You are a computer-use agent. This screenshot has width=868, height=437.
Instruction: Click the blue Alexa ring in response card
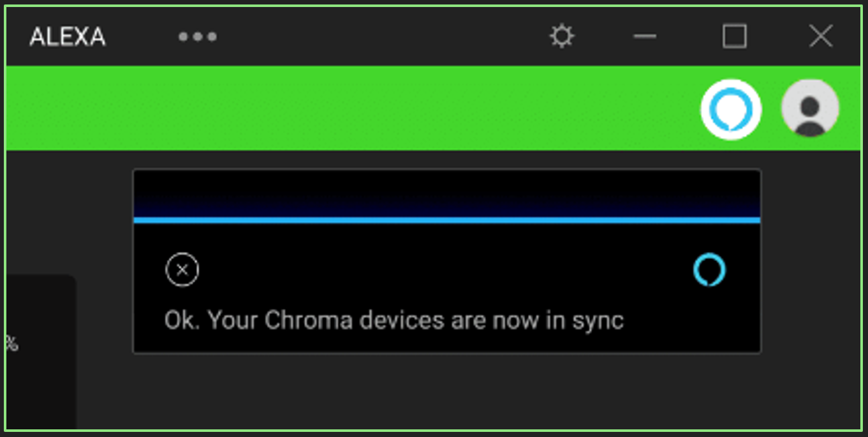pos(709,270)
